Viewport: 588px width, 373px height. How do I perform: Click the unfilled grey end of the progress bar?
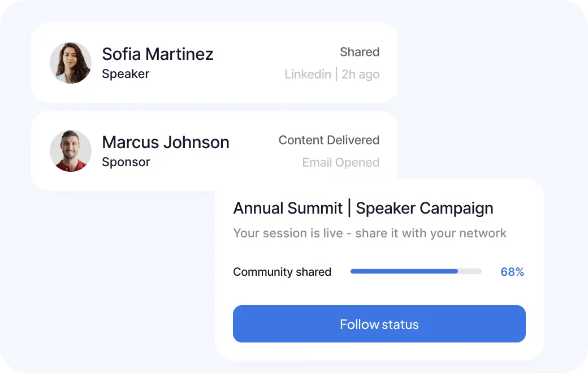click(470, 271)
